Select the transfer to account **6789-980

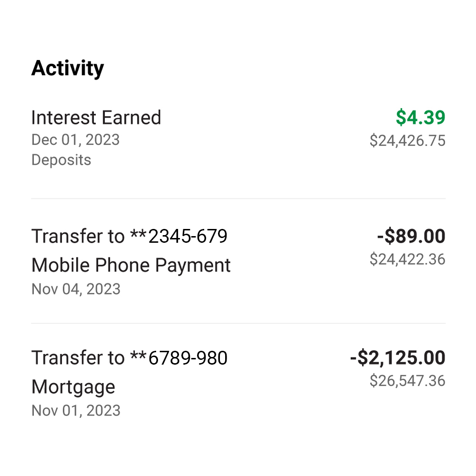[129, 357]
